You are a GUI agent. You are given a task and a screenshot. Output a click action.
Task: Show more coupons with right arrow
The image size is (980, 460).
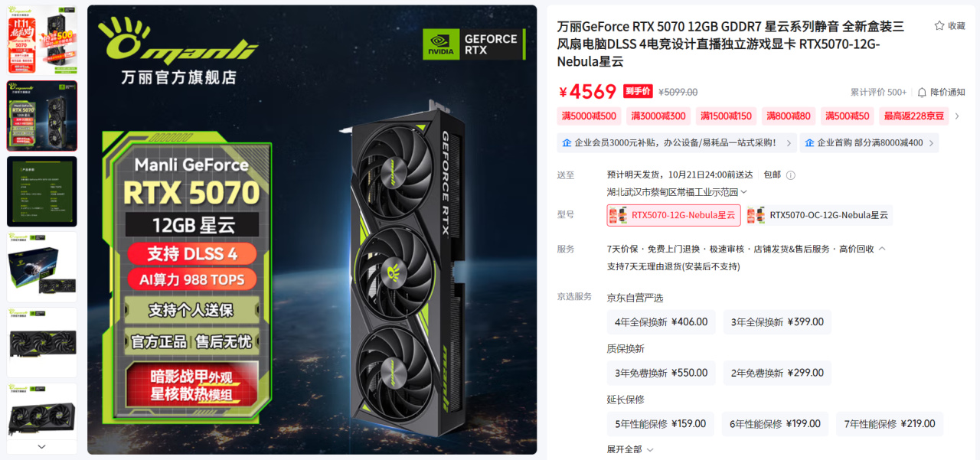click(956, 116)
